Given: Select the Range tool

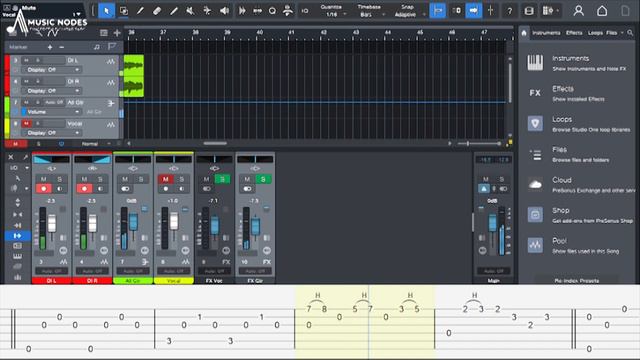Looking at the screenshot, I should click(124, 11).
